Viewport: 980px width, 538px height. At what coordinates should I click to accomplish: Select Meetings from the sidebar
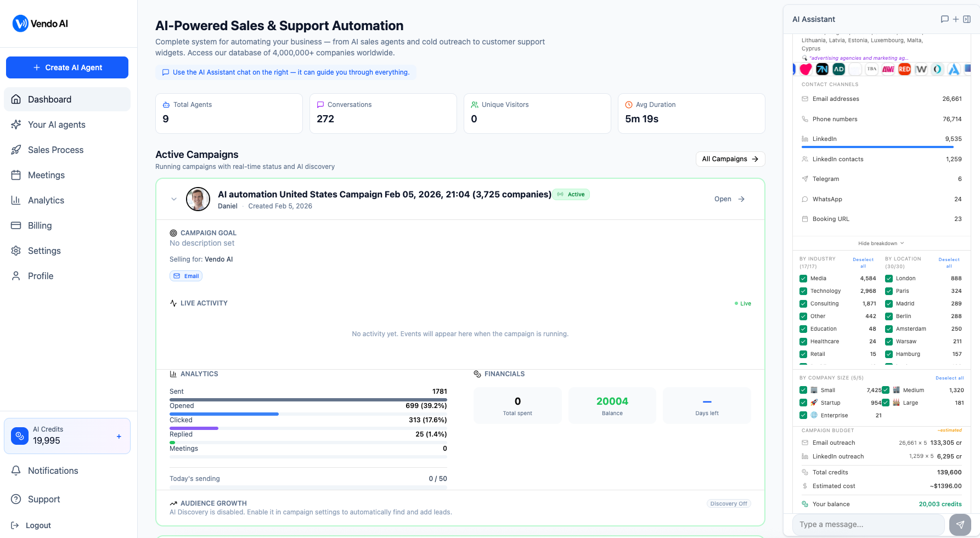pos(46,175)
